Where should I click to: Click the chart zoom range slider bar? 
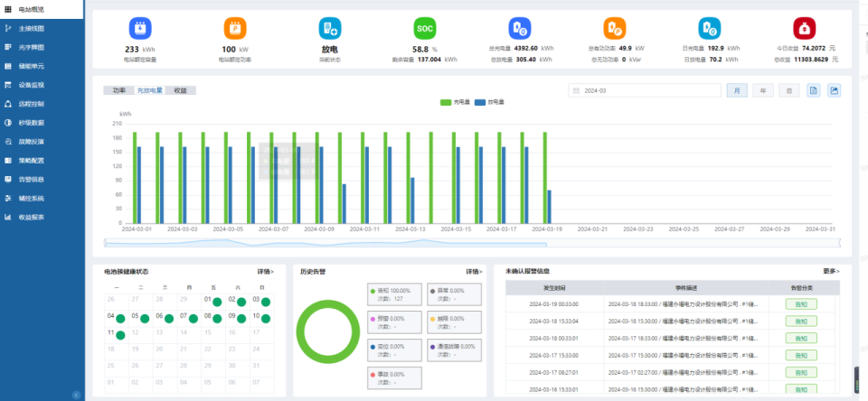click(x=472, y=243)
